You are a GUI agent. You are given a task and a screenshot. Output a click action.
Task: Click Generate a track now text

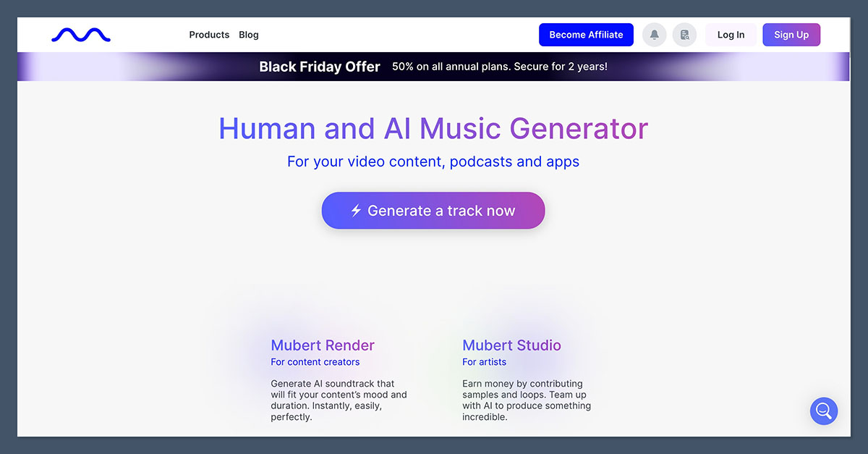coord(441,211)
